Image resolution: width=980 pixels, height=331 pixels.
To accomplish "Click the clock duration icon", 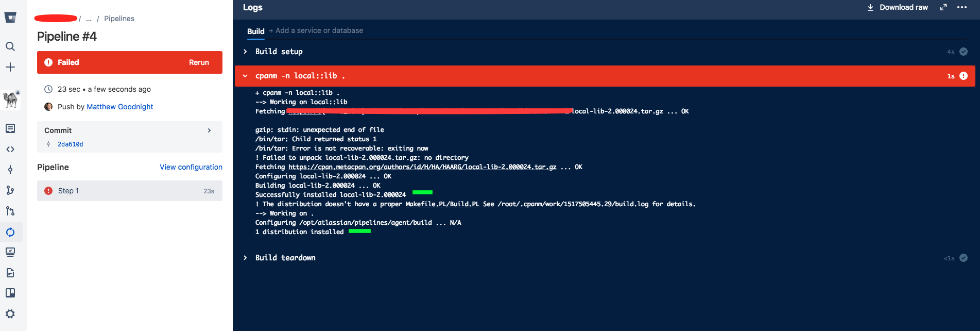I will tap(48, 89).
